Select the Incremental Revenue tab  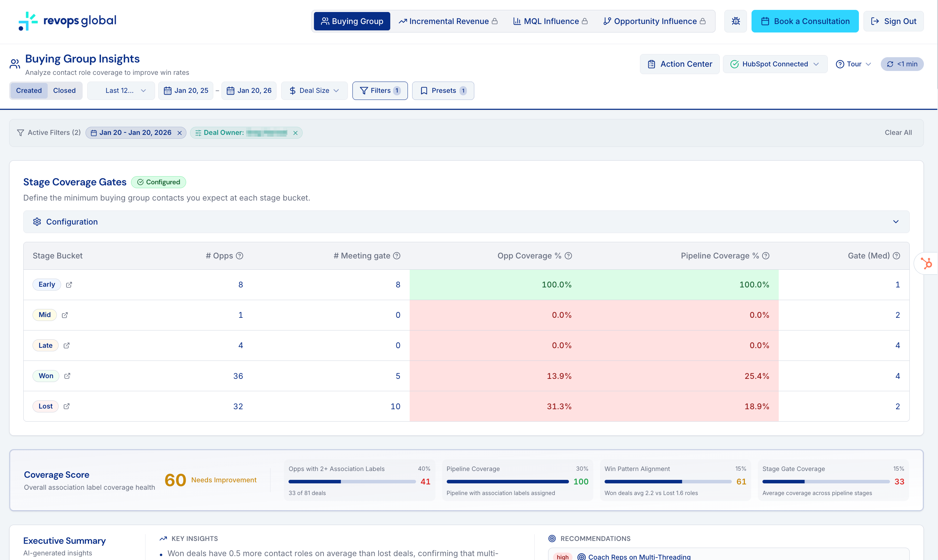[448, 21]
